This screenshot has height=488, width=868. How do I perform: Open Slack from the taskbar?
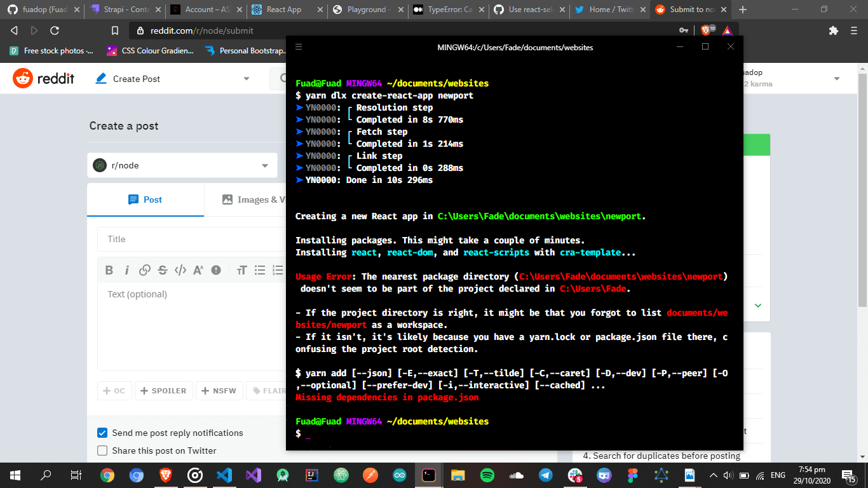575,475
